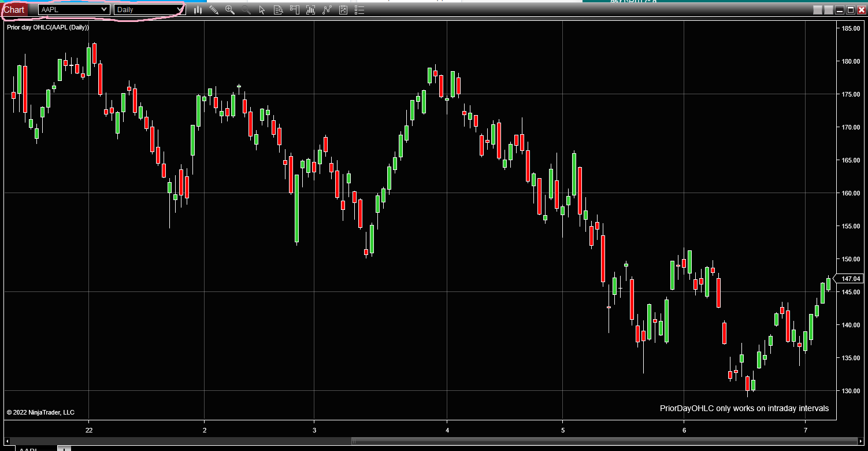Open the Indicators dialog icon
The height and width of the screenshot is (451, 868).
[x=311, y=10]
